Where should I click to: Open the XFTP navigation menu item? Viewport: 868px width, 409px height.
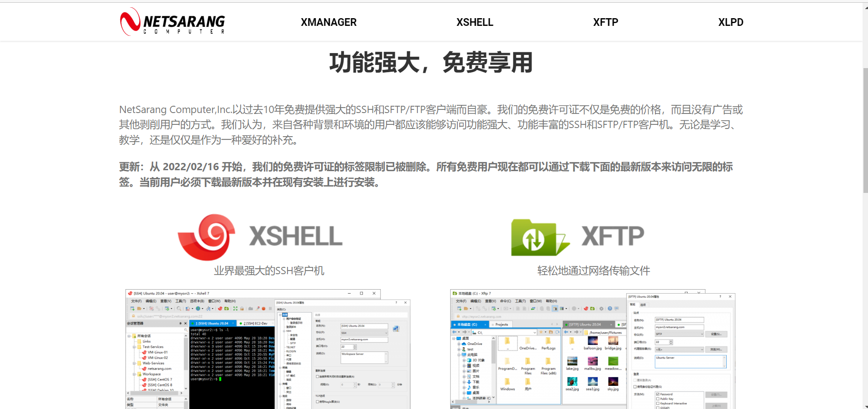point(605,22)
